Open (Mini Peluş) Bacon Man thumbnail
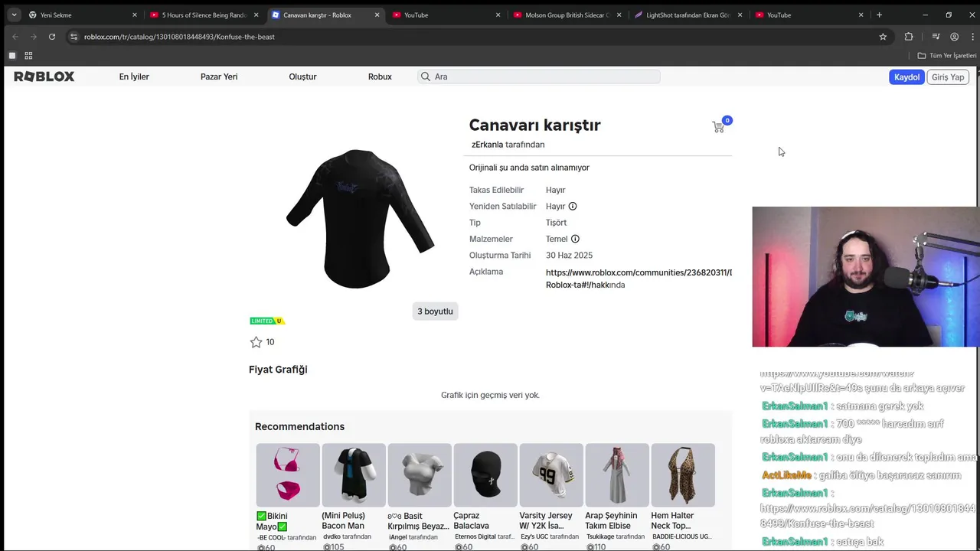This screenshot has height=551, width=980. pyautogui.click(x=354, y=475)
